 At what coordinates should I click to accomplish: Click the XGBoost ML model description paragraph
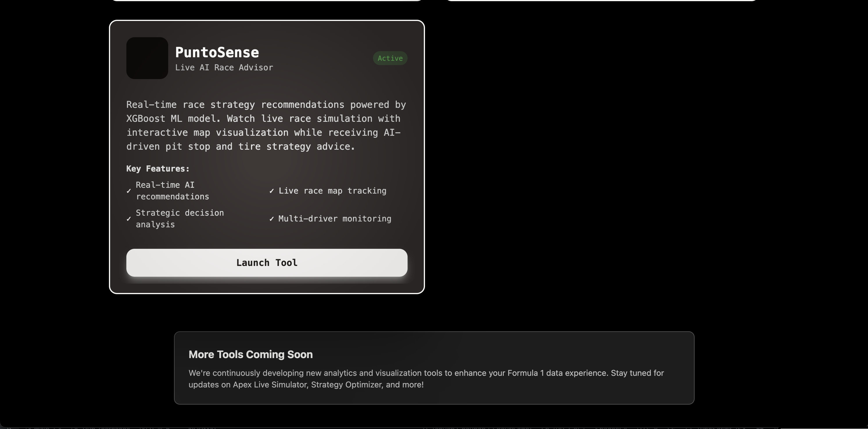(266, 126)
